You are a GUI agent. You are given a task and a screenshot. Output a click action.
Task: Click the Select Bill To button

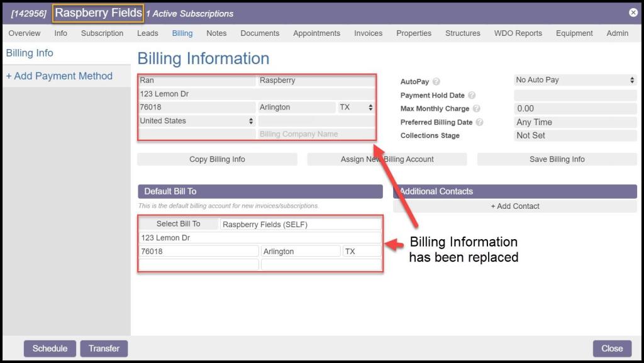coord(178,224)
